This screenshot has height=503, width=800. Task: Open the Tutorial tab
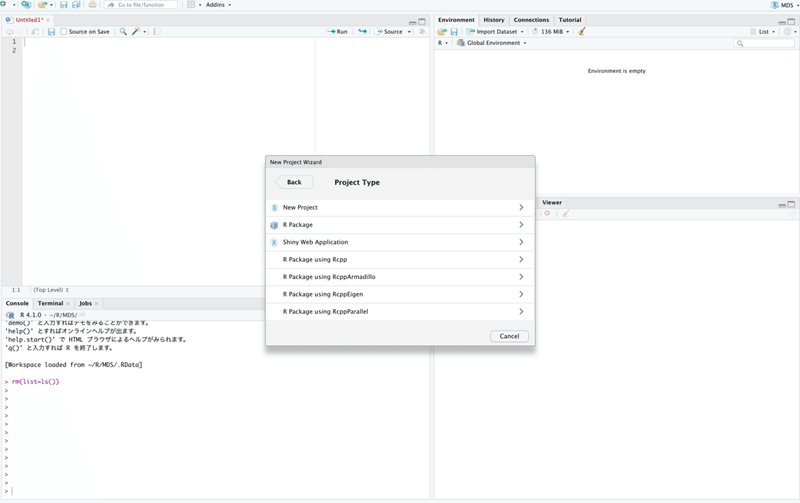[x=569, y=20]
